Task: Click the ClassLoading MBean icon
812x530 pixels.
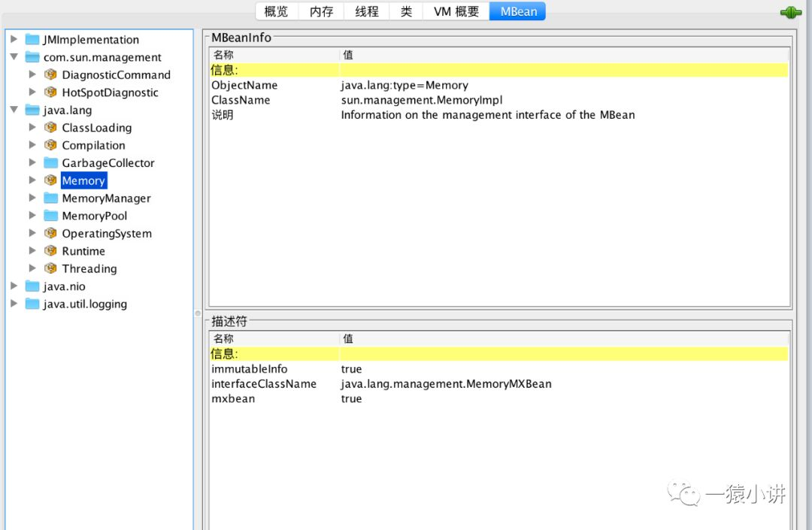Action: pyautogui.click(x=50, y=127)
